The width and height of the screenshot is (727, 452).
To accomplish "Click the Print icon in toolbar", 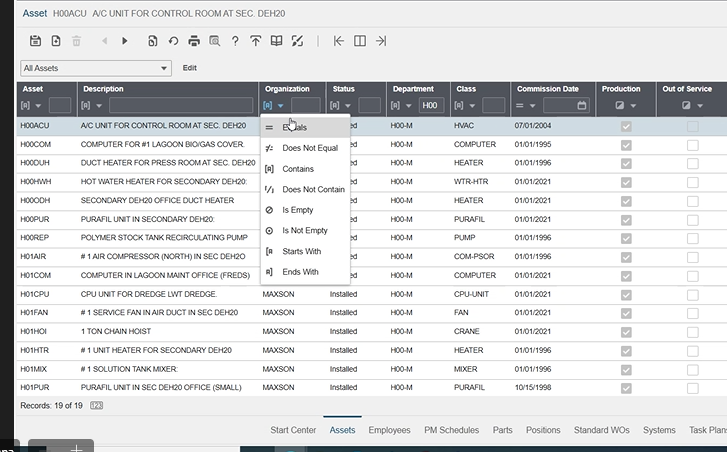I will tap(194, 41).
